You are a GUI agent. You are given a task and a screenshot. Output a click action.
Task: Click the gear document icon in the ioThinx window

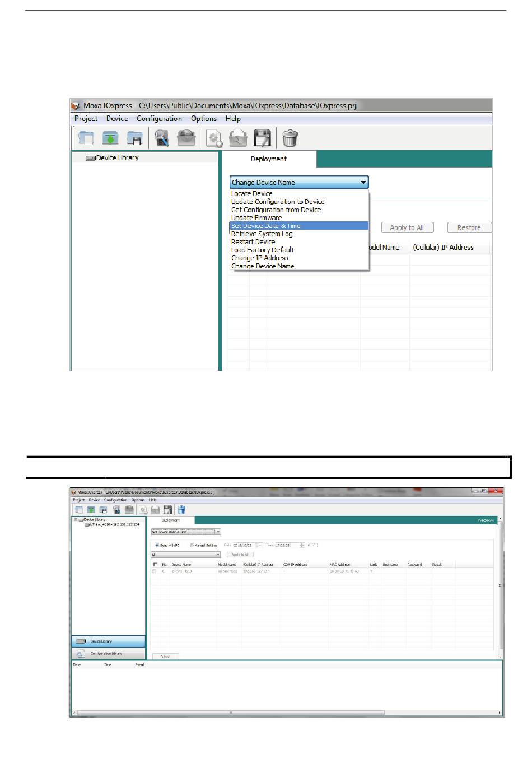tap(143, 510)
